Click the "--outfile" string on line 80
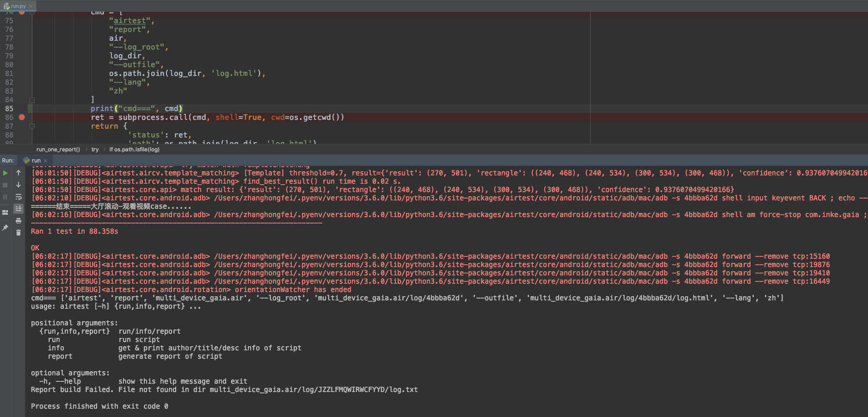This screenshot has width=868, height=417. pyautogui.click(x=134, y=65)
